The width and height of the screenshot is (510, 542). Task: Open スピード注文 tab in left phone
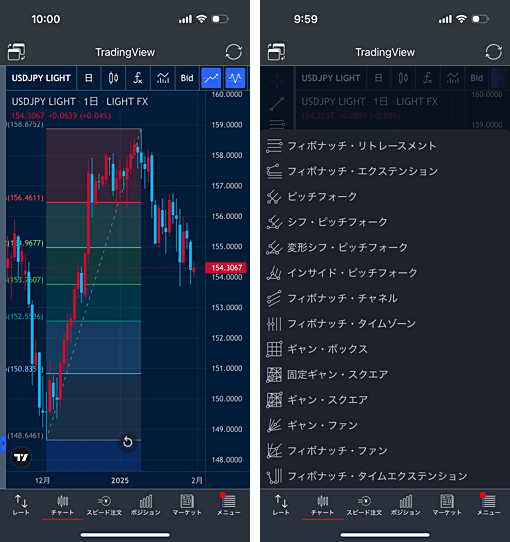point(104,505)
